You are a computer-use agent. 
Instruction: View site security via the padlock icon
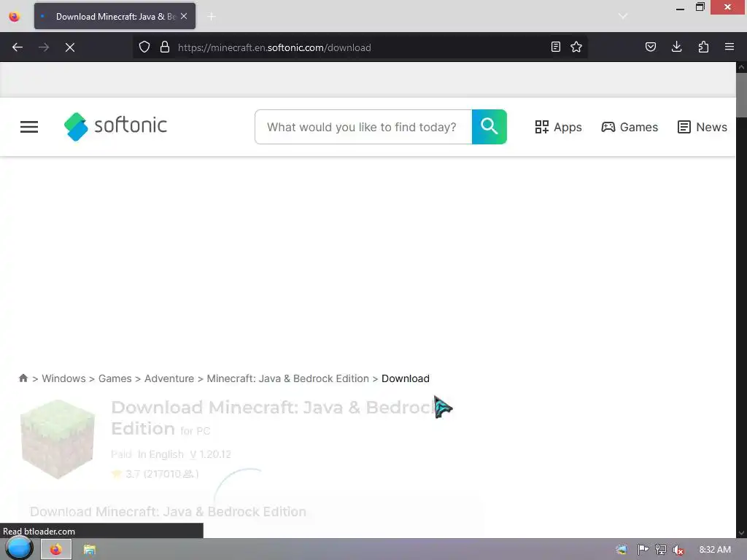tap(165, 47)
